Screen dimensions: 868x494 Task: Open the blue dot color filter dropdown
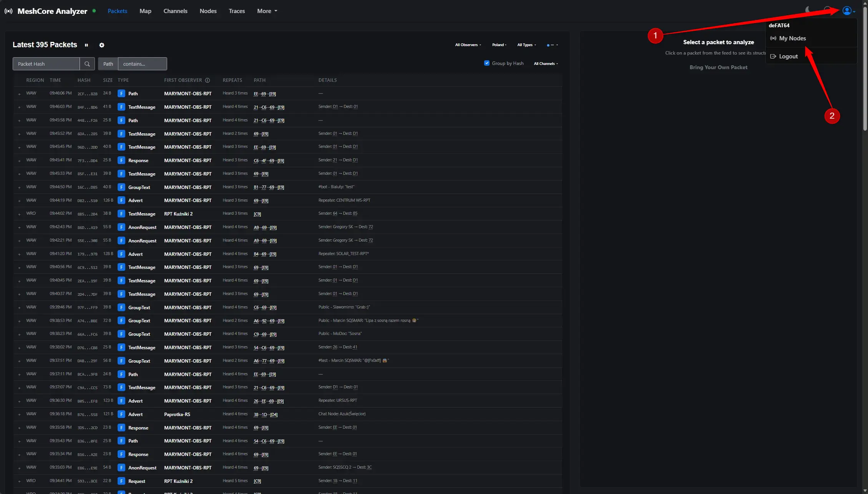tap(552, 45)
